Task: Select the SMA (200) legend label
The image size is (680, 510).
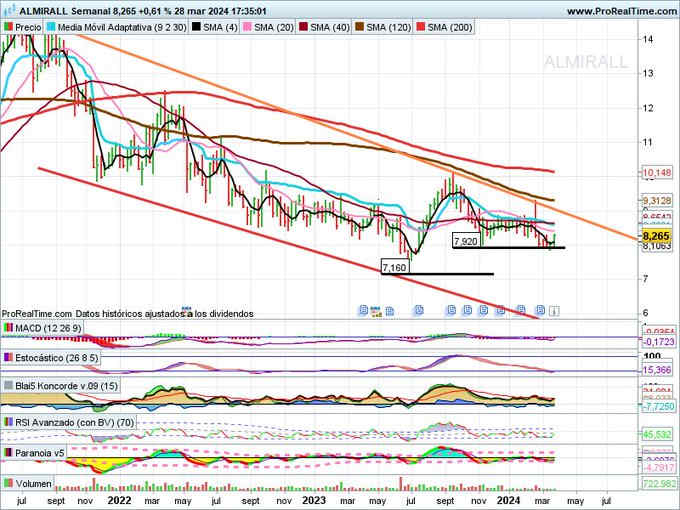Action: 450,27
